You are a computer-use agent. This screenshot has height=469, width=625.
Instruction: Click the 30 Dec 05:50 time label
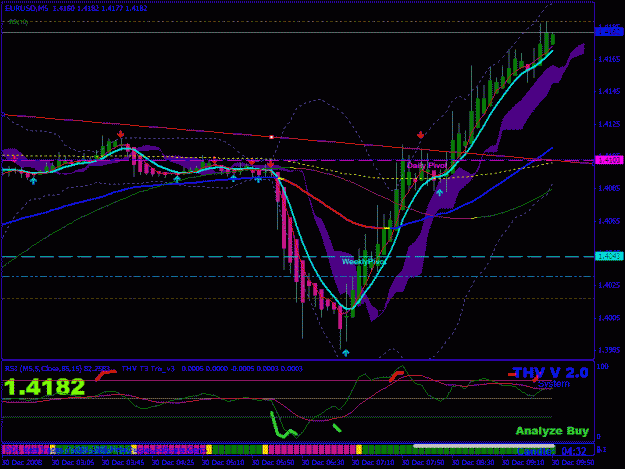(x=273, y=463)
